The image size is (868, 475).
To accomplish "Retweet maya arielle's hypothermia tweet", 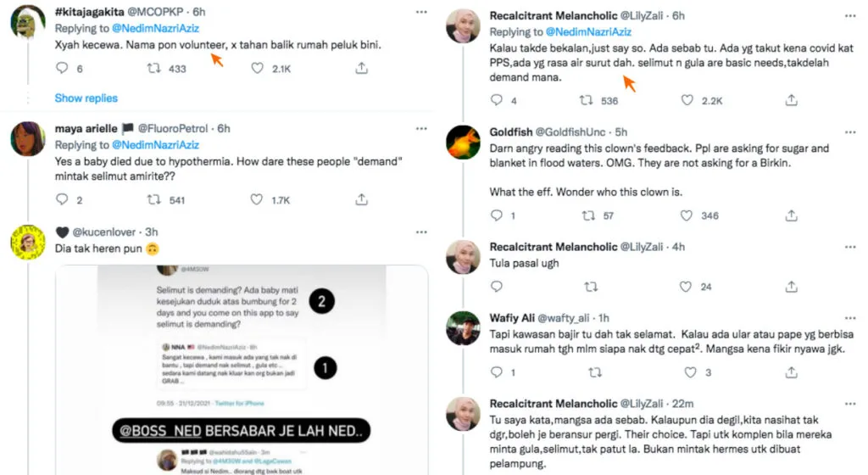I will click(153, 200).
